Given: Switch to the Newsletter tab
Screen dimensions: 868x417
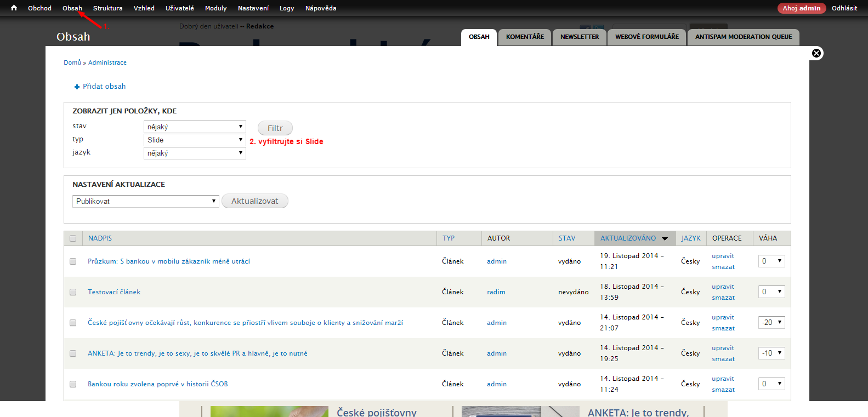Looking at the screenshot, I should point(580,37).
